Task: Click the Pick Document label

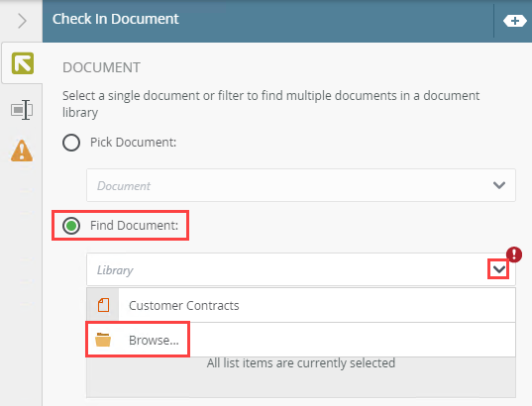Action: 133,143
